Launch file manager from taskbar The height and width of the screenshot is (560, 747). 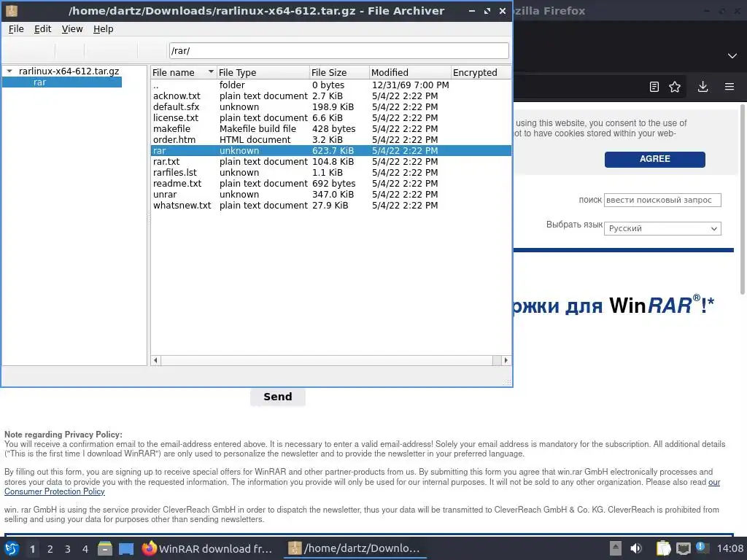pos(105,548)
